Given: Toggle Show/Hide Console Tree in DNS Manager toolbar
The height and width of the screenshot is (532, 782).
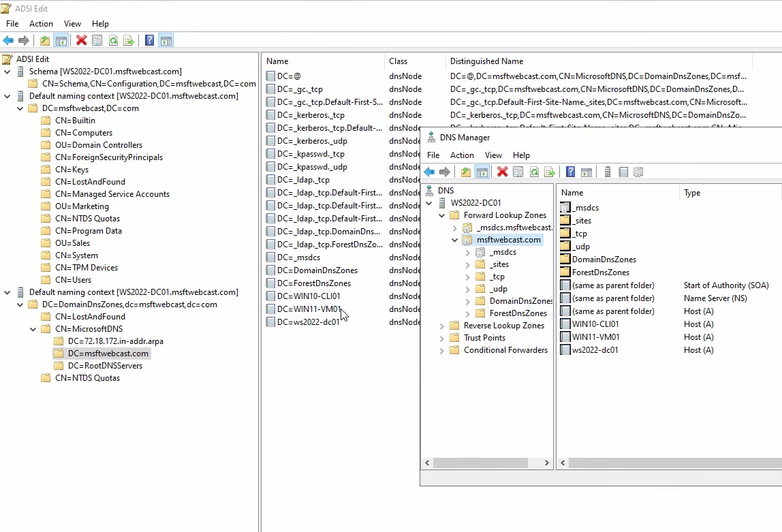Looking at the screenshot, I should click(482, 172).
